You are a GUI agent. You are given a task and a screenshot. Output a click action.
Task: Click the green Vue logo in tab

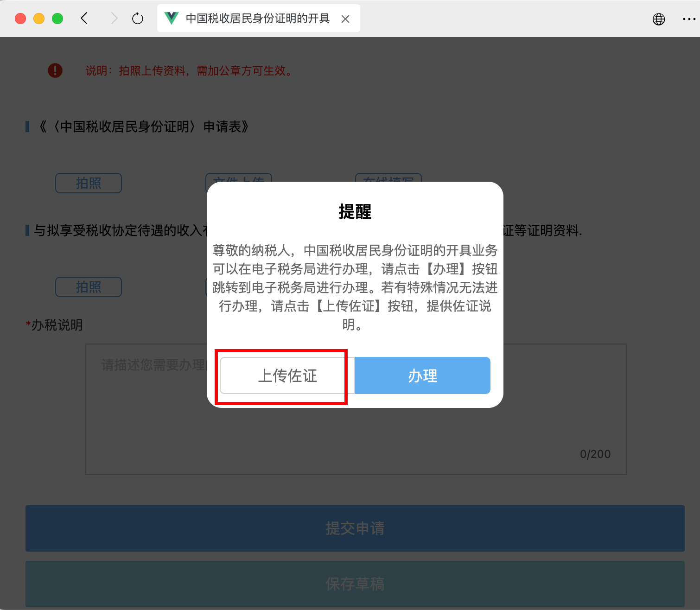[x=172, y=19]
